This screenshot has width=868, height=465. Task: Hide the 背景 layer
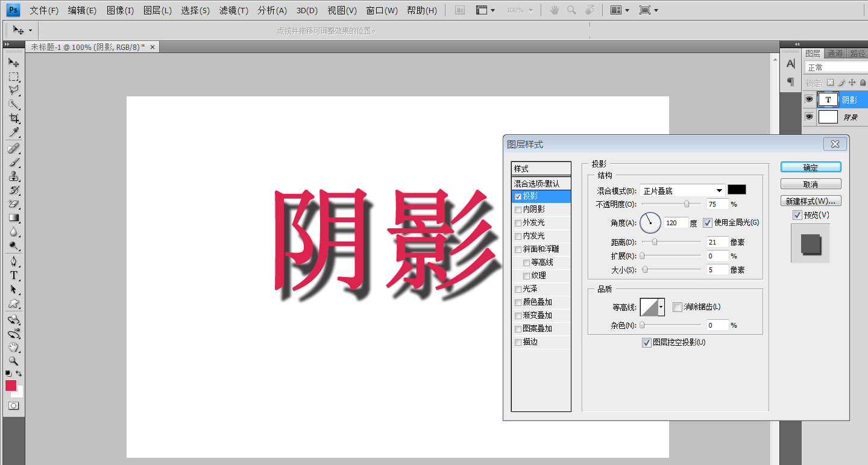[809, 117]
